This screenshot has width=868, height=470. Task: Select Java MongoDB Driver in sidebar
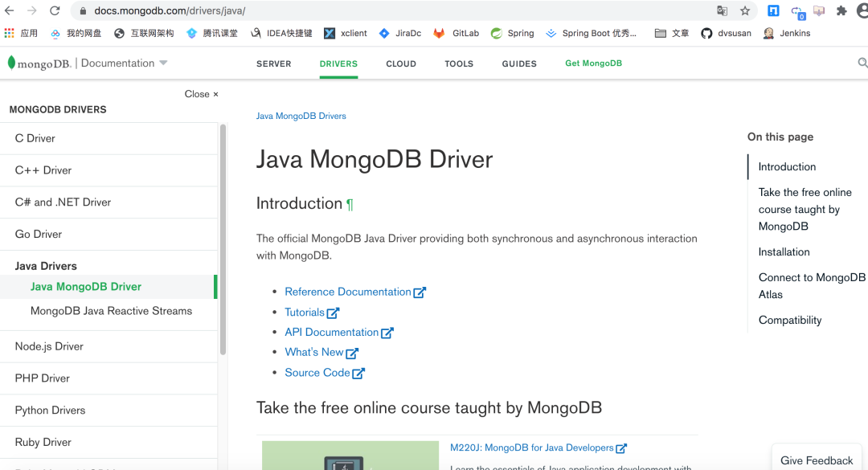click(x=108, y=287)
